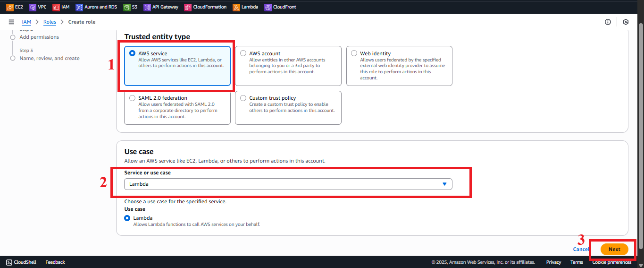Go to IAM breadcrumb link
The width and height of the screenshot is (644, 268).
(x=26, y=22)
